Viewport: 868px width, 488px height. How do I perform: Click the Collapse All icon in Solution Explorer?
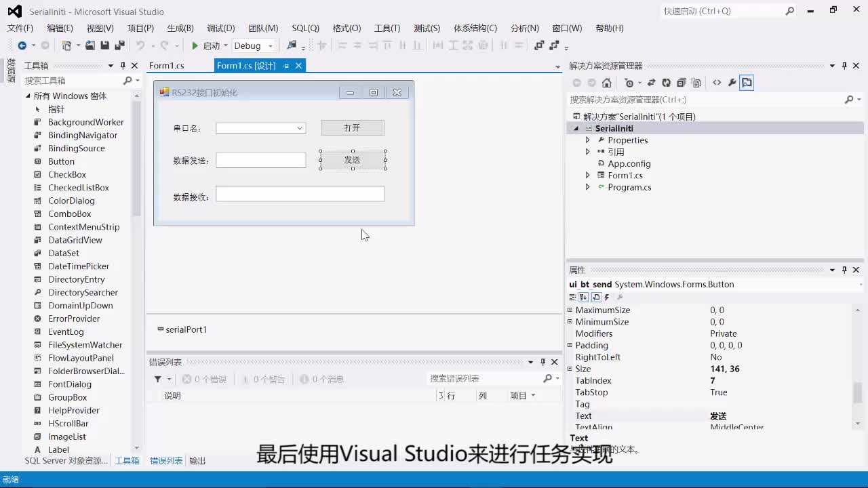pyautogui.click(x=681, y=83)
